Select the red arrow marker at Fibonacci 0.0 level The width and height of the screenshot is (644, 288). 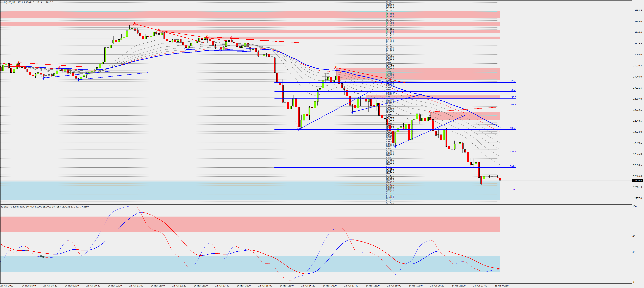click(336, 67)
